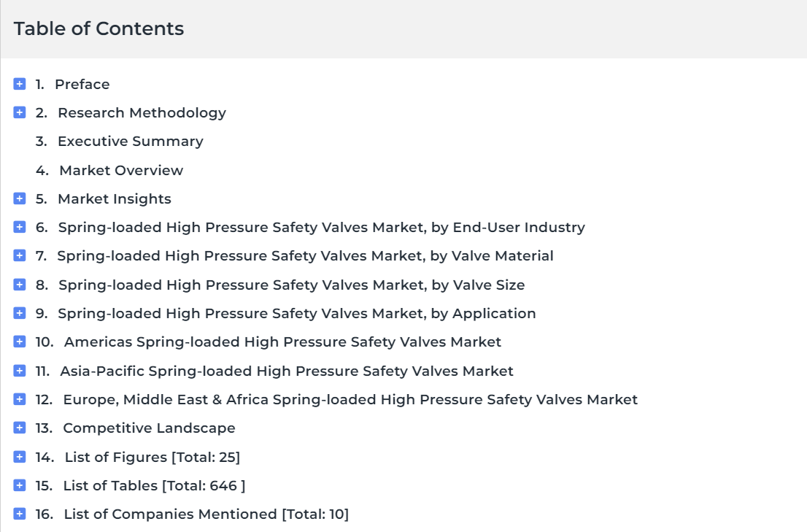Expand the Americas market section plus icon
Viewport: 807px width, 532px height.
20,342
